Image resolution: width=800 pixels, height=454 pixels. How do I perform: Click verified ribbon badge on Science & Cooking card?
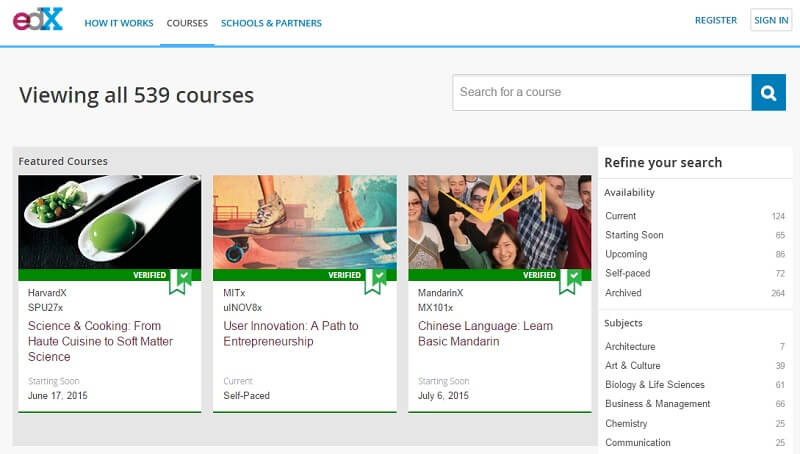tap(180, 282)
